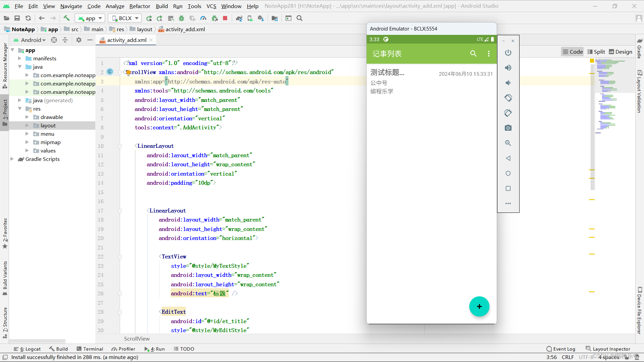Toggle fold marker at EditText line 28
Image resolution: width=644 pixels, height=362 pixels.
point(120,312)
